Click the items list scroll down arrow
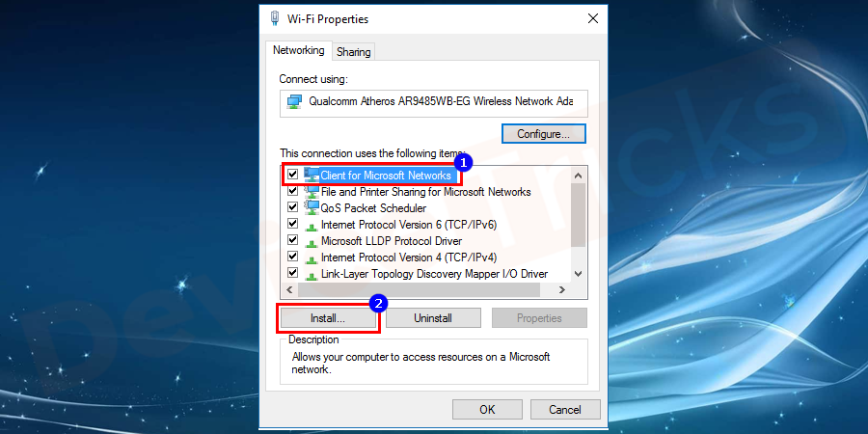The width and height of the screenshot is (868, 434). [x=578, y=274]
